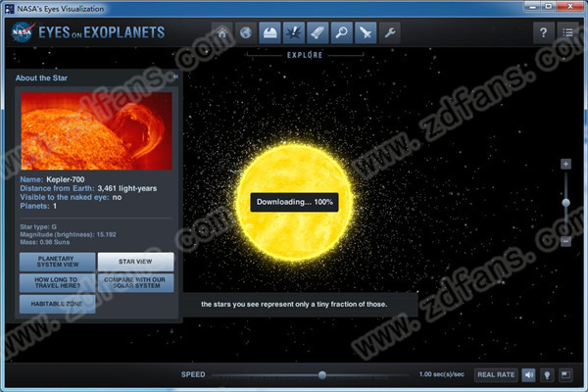
Task: Click Visible to the naked eye value
Action: (117, 197)
